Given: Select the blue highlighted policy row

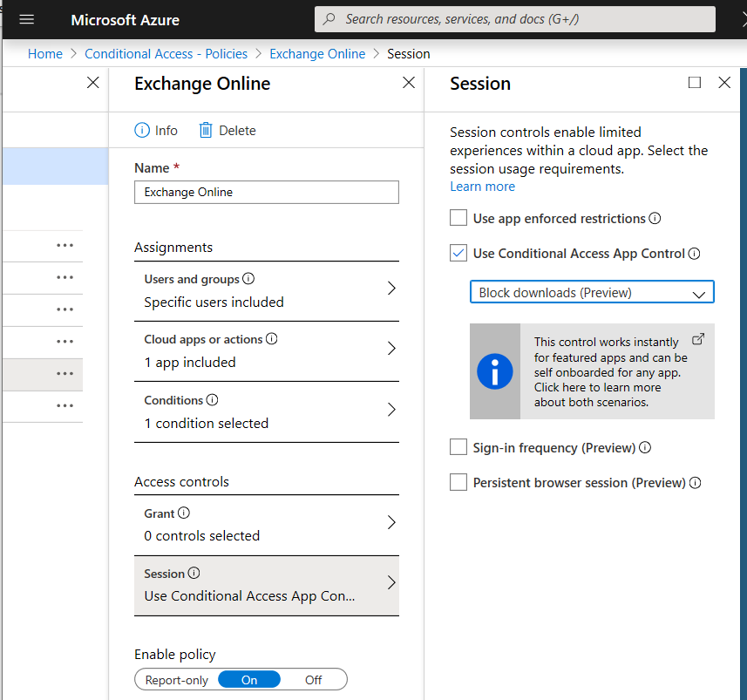Looking at the screenshot, I should click(x=55, y=166).
